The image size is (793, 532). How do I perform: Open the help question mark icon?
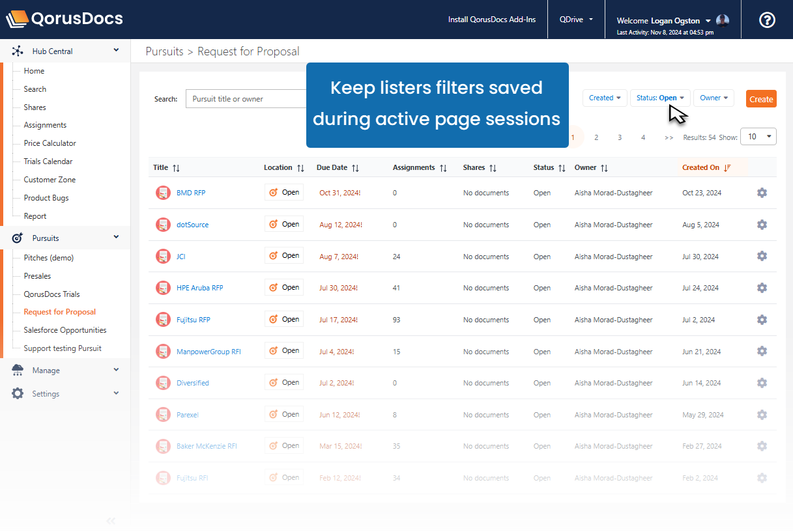(767, 20)
